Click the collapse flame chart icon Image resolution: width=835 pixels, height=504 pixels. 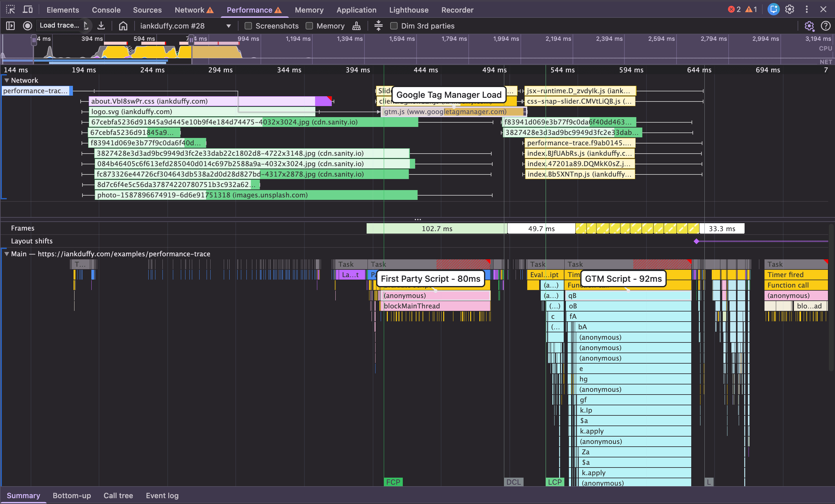click(x=378, y=26)
